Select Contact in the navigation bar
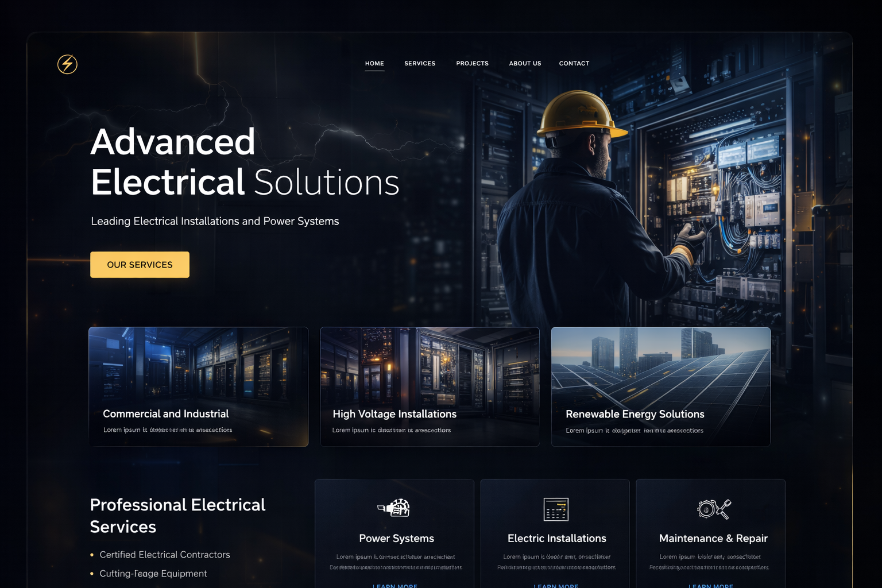Image resolution: width=882 pixels, height=588 pixels. [x=574, y=64]
